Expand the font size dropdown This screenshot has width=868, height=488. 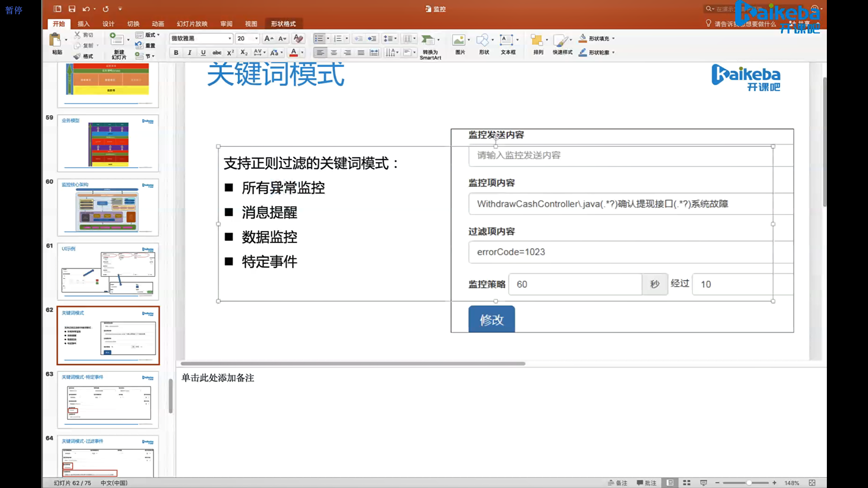pos(256,38)
